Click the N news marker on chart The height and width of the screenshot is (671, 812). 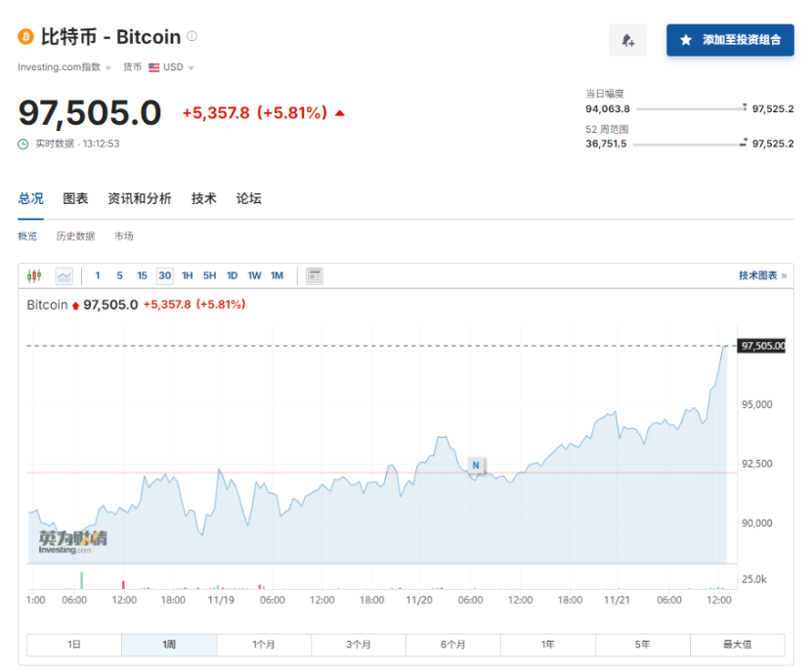click(476, 465)
